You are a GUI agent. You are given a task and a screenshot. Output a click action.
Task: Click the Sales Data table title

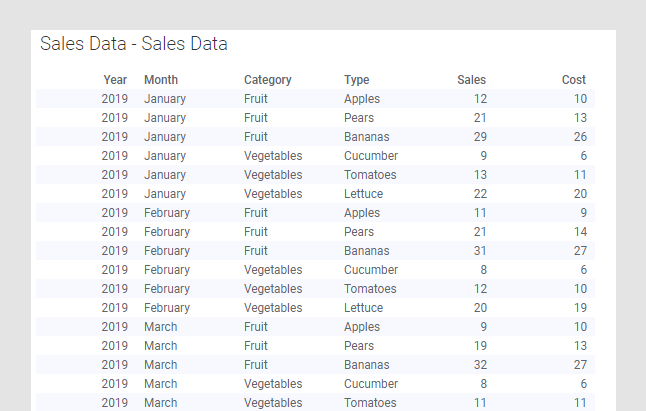point(134,44)
